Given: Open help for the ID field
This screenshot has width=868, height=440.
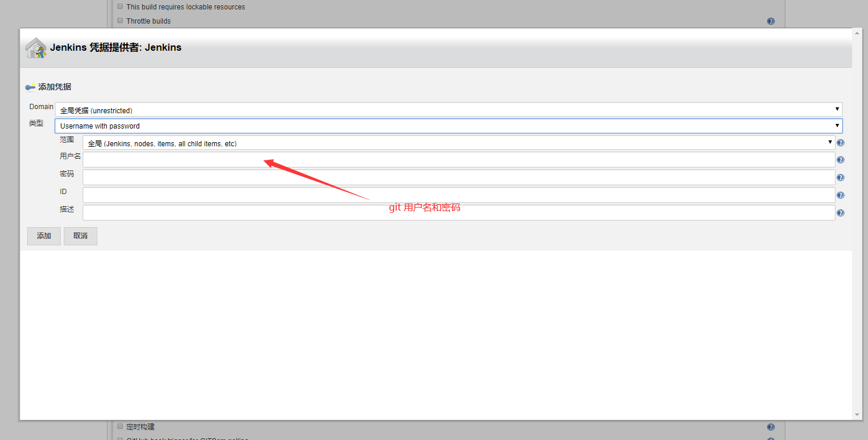Looking at the screenshot, I should (x=840, y=195).
